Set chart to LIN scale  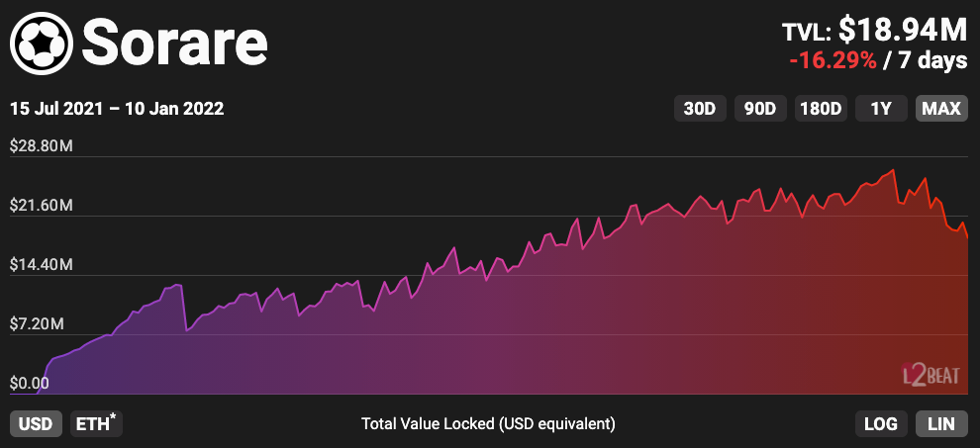(941, 423)
